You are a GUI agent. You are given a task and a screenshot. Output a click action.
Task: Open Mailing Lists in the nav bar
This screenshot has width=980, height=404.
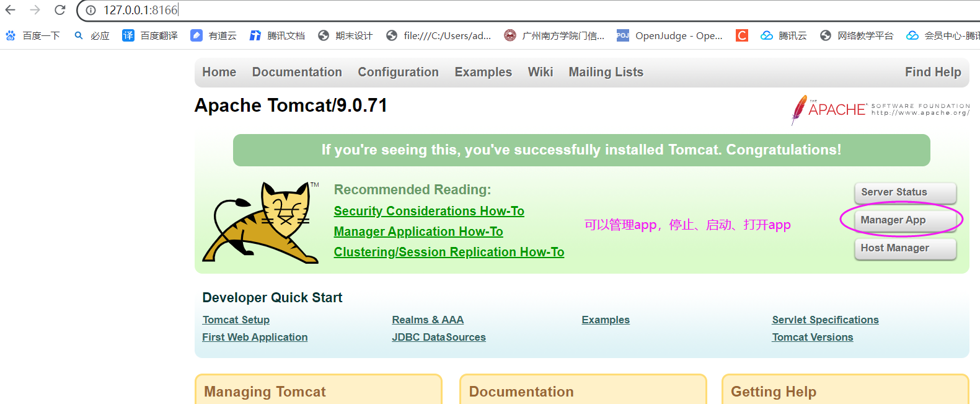click(x=606, y=72)
